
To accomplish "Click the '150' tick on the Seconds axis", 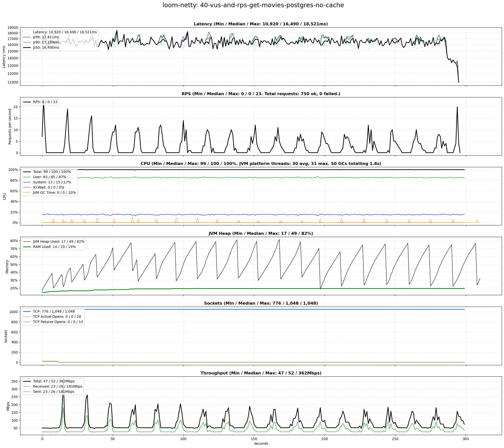I will (x=254, y=439).
